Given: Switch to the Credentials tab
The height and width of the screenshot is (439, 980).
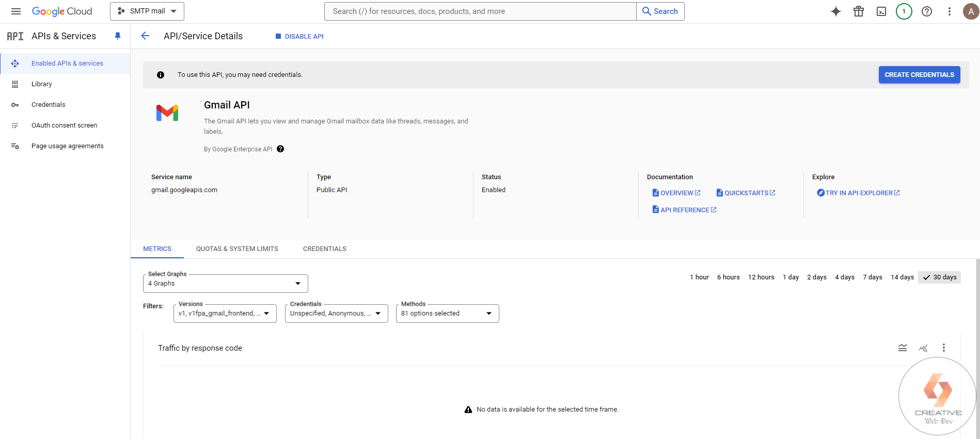Looking at the screenshot, I should [x=325, y=249].
